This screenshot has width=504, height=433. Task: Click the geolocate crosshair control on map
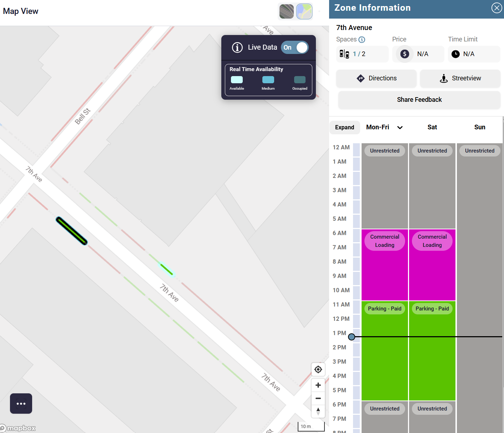(318, 369)
